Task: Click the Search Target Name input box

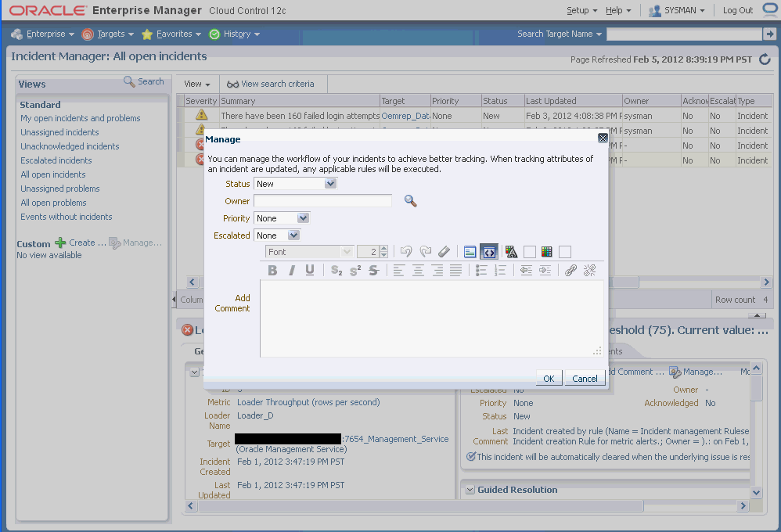Action: tap(685, 34)
